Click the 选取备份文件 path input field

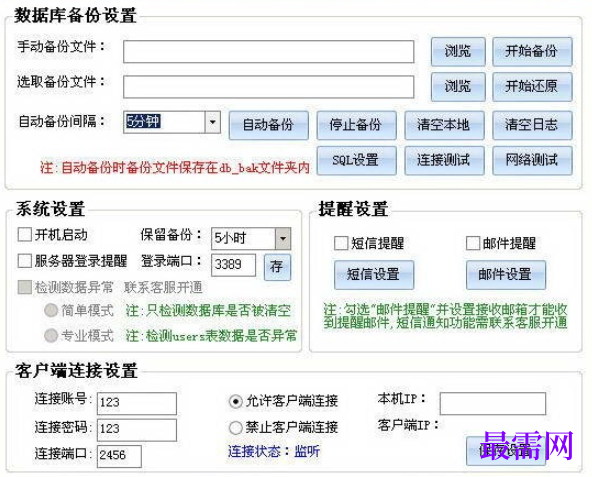[268, 87]
